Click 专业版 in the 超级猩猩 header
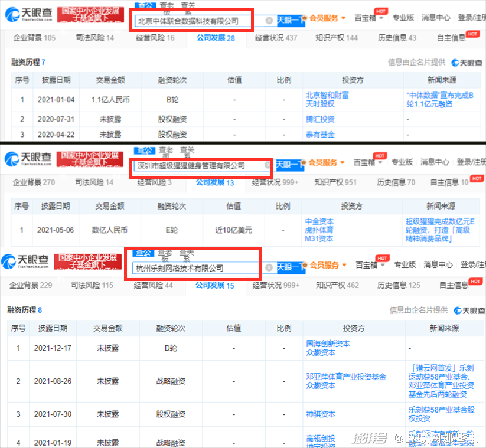 click(x=402, y=162)
